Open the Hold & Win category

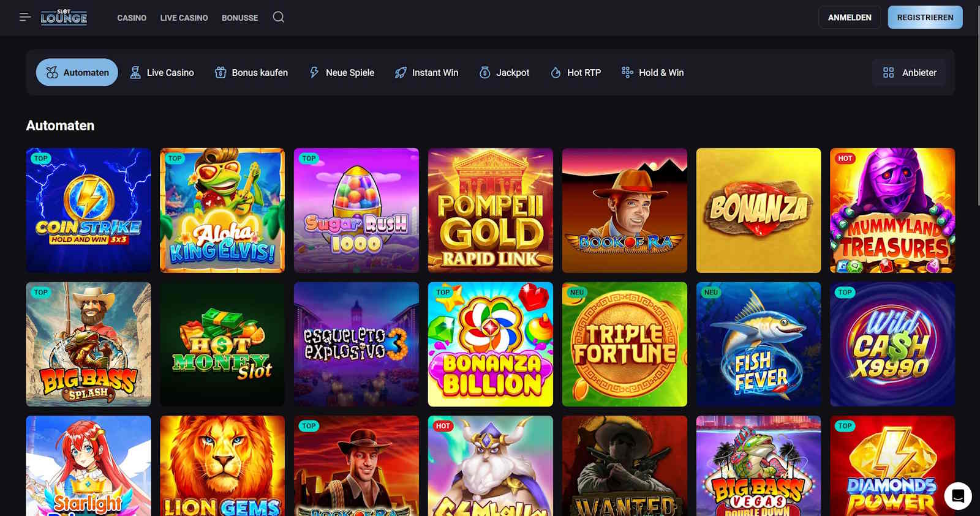(x=652, y=73)
